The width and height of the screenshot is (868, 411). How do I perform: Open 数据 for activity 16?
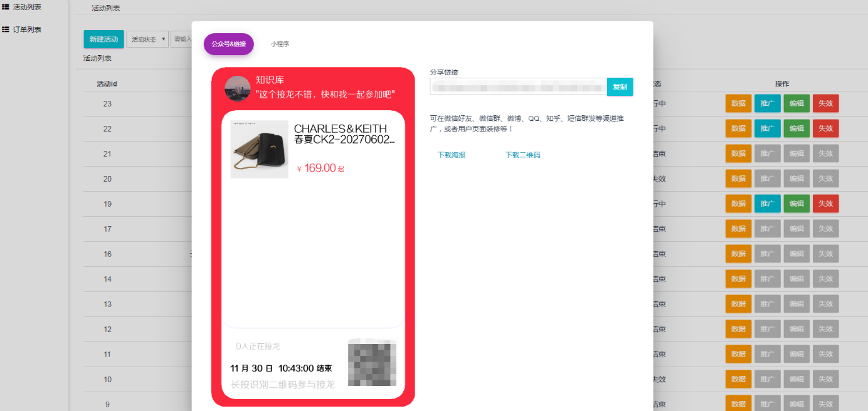click(x=738, y=254)
